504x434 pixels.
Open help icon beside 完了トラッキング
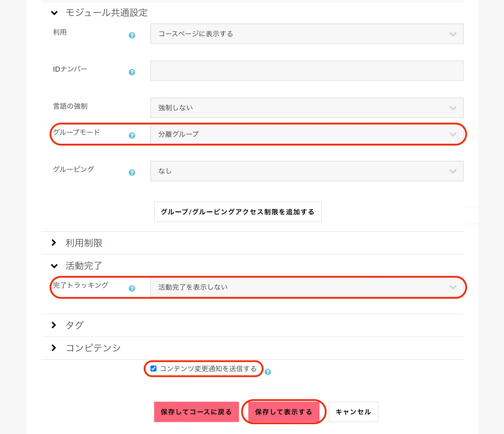pos(132,288)
